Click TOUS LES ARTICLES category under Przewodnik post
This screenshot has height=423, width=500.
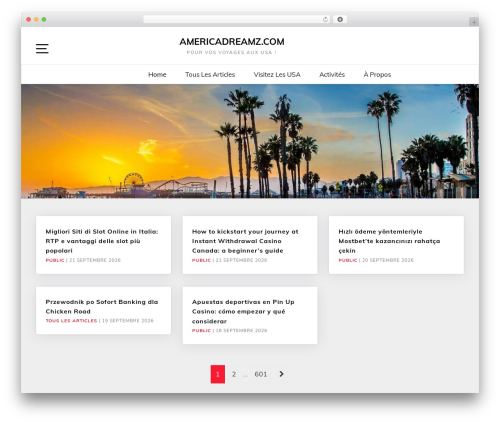71,321
